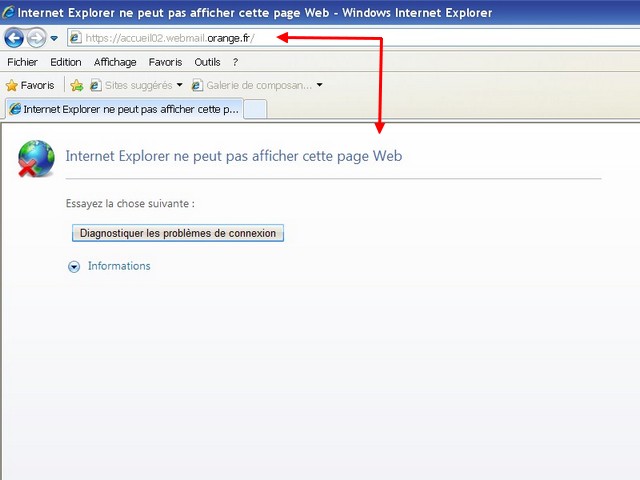
Task: Click the IE icon on the active tab
Action: (x=15, y=109)
